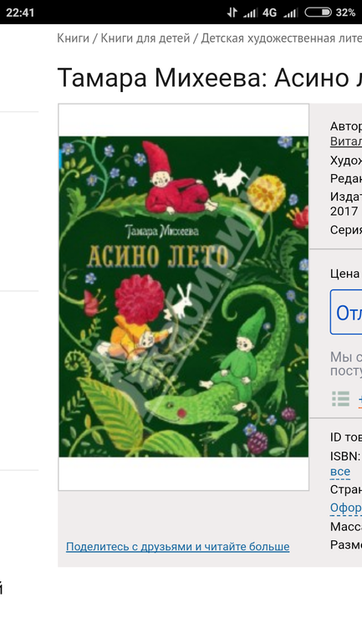Image resolution: width=362 pixels, height=644 pixels.
Task: Open Детская художественная литература breadcrumb
Action: tap(281, 38)
